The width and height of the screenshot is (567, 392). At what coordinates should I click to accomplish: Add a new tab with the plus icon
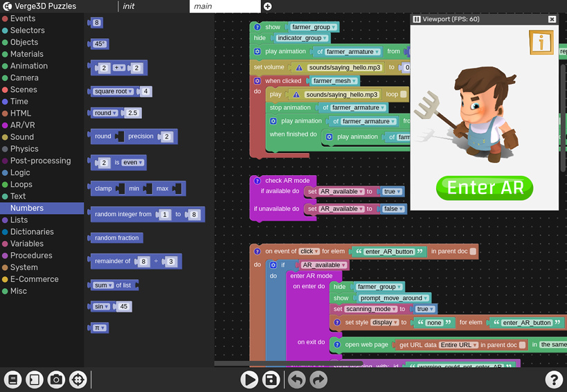coord(268,6)
